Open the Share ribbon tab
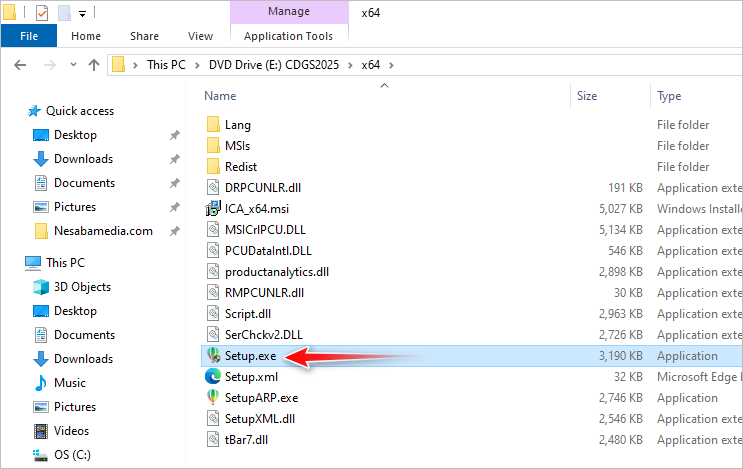The image size is (743, 469). point(145,36)
